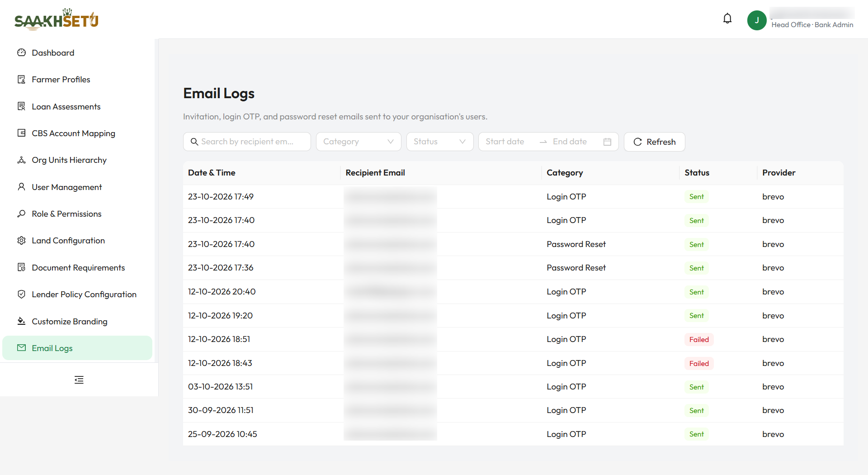The width and height of the screenshot is (868, 475).
Task: Click the Lender Policy shield icon
Action: click(x=21, y=294)
